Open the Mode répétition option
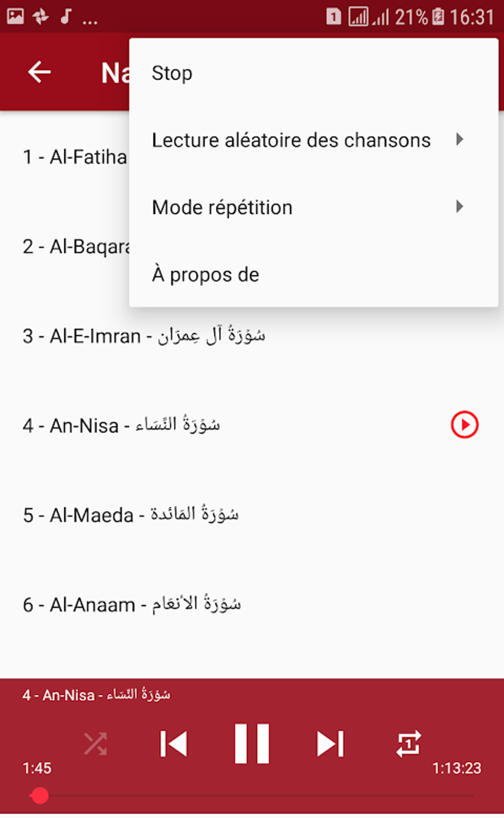Screen dimensions: 504x818 [x=222, y=208]
